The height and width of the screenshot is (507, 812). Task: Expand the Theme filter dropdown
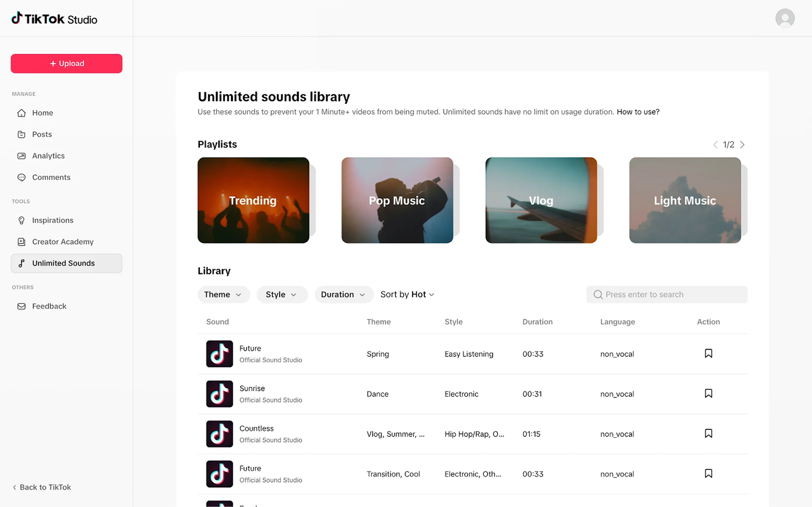(223, 294)
